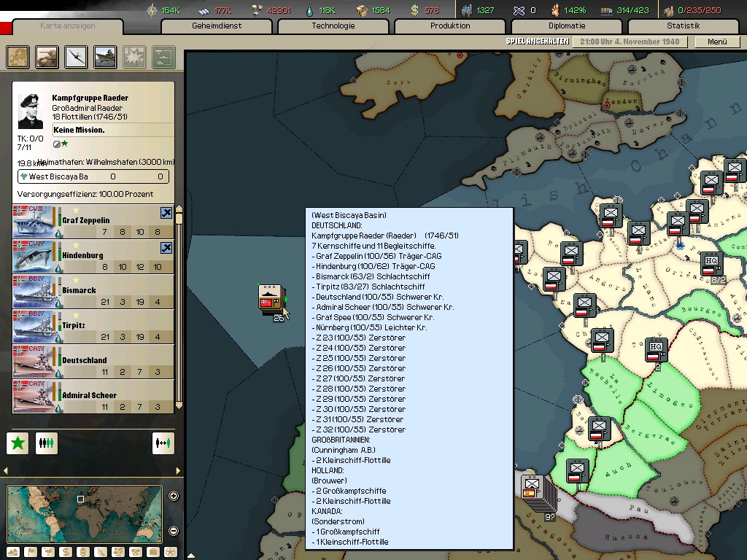This screenshot has width=747, height=560.
Task: Click the world minimap thumbnail
Action: 84,513
